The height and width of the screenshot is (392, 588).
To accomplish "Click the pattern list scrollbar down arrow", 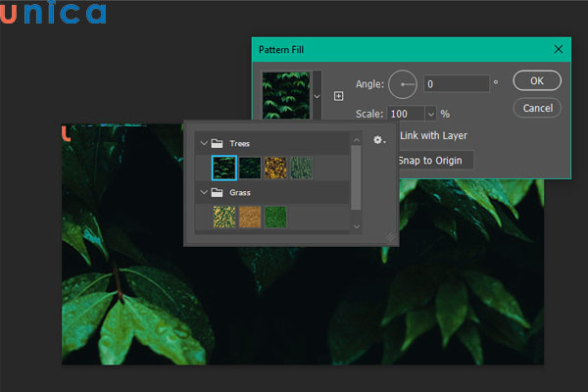I will click(x=356, y=226).
